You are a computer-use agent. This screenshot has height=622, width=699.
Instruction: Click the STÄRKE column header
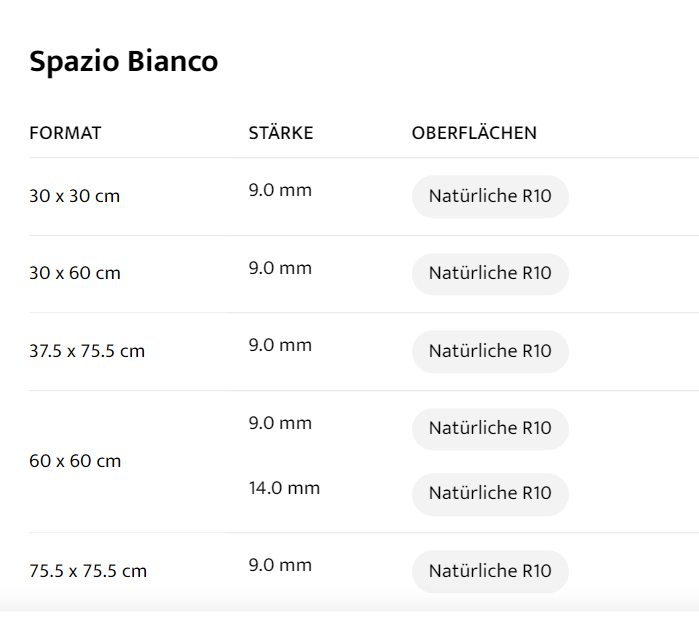[281, 133]
